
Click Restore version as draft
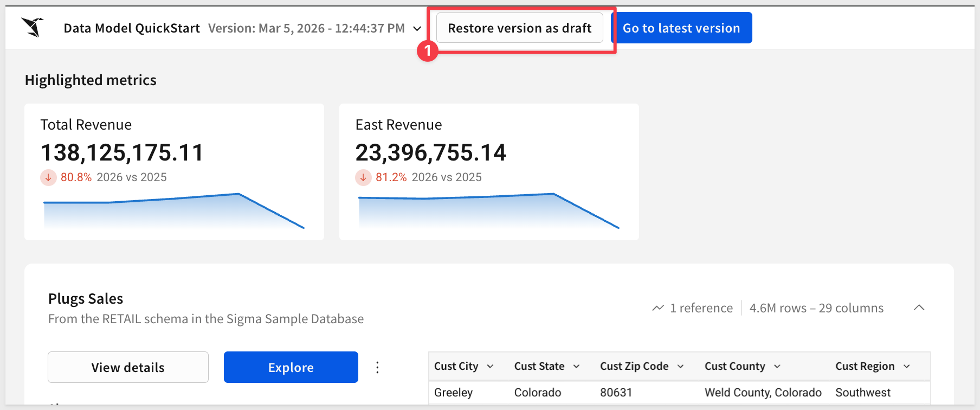tap(519, 28)
